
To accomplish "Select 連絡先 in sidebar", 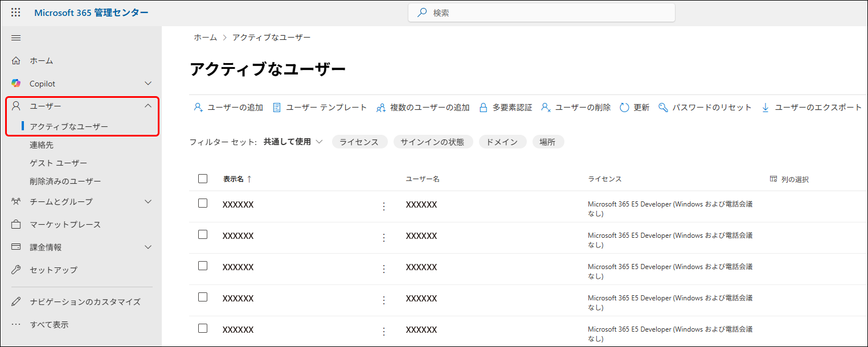I will click(x=42, y=145).
